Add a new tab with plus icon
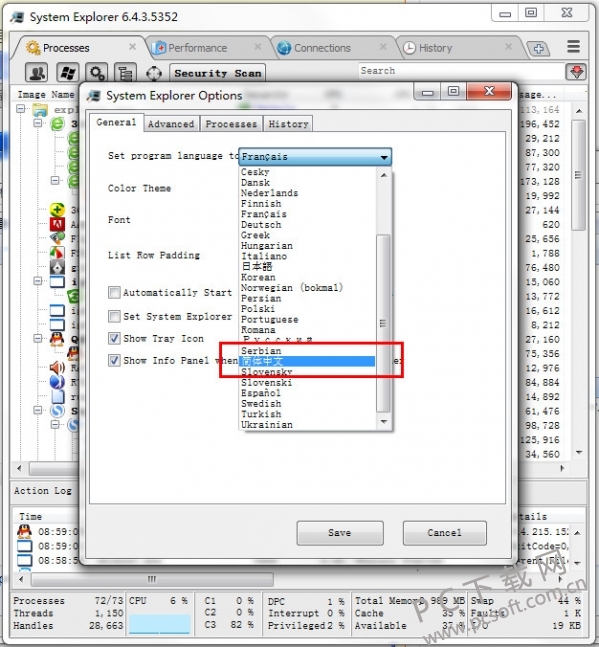Viewport: 599px width, 647px height. 538,49
